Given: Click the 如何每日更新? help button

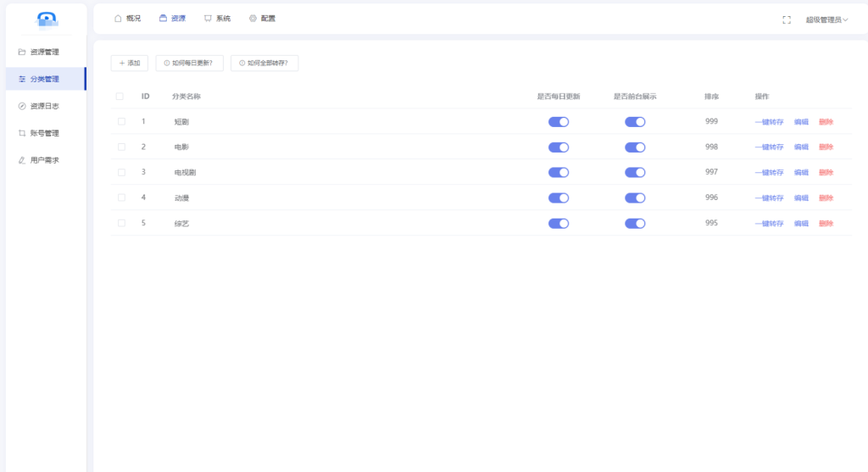Looking at the screenshot, I should pyautogui.click(x=189, y=63).
